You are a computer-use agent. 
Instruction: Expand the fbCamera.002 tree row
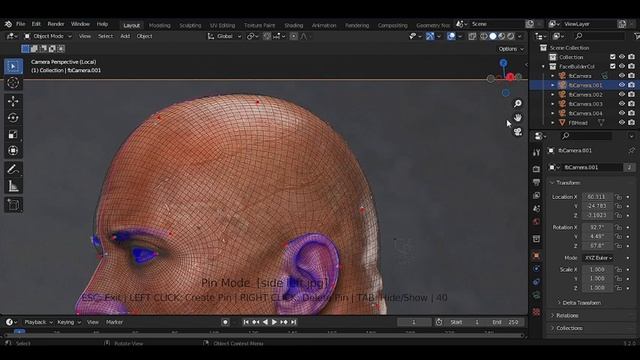click(553, 95)
